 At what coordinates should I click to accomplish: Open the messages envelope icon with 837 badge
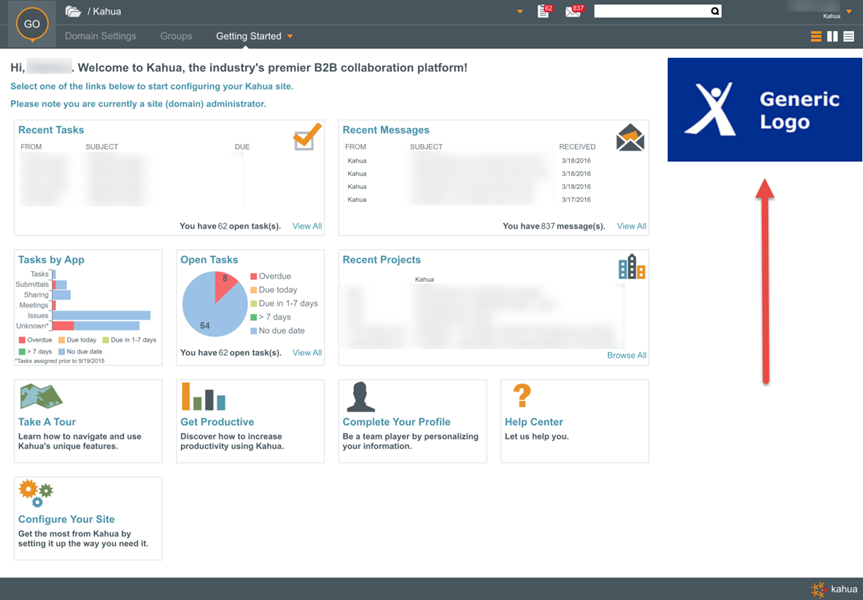(x=573, y=11)
